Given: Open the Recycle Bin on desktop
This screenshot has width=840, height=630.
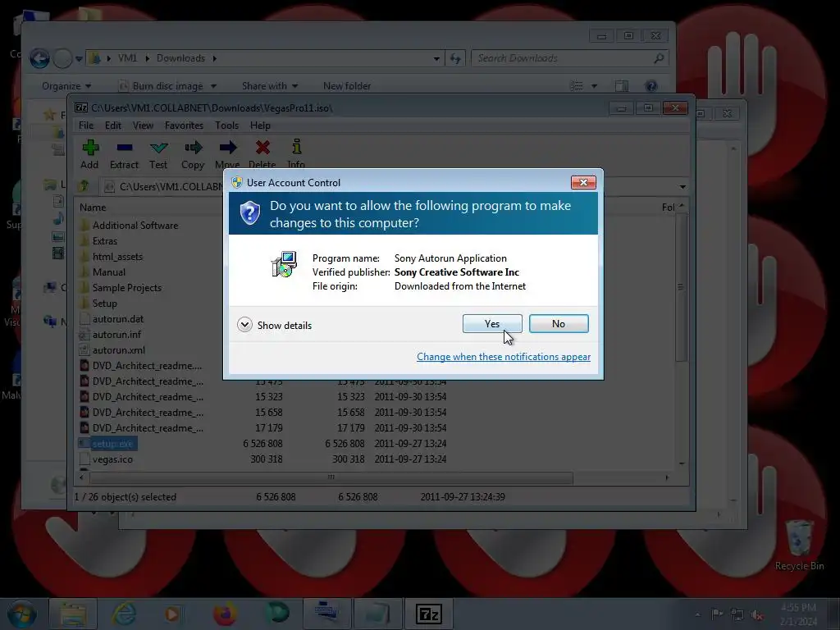Looking at the screenshot, I should click(x=799, y=546).
